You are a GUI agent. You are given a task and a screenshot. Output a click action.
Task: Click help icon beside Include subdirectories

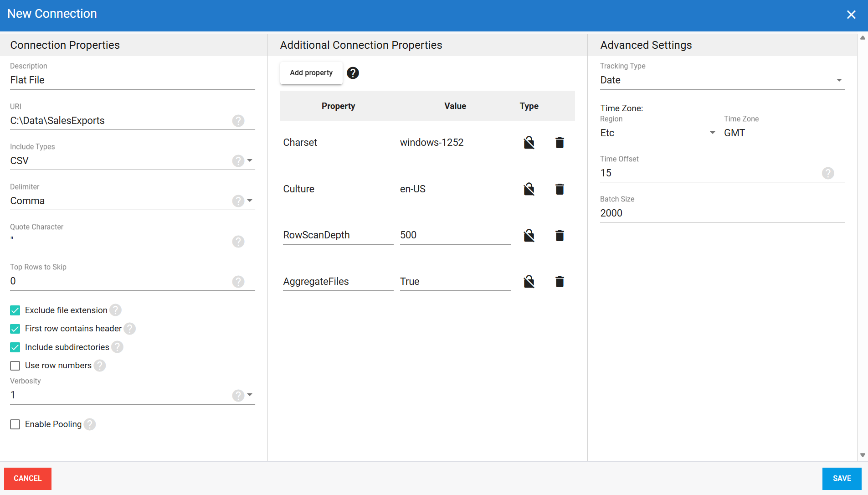click(118, 347)
